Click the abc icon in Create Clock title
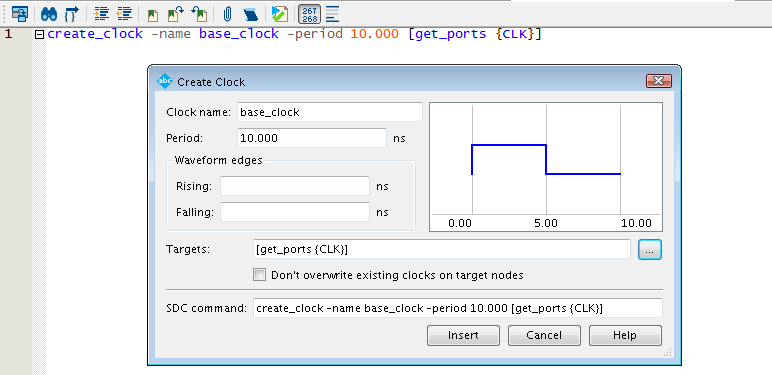Image resolution: width=772 pixels, height=375 pixels. coord(164,81)
